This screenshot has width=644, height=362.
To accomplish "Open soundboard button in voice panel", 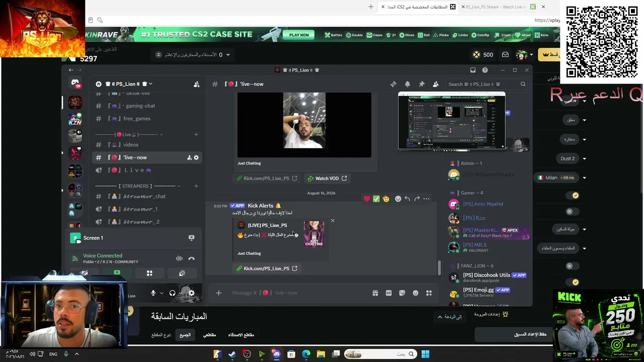I will [x=182, y=273].
